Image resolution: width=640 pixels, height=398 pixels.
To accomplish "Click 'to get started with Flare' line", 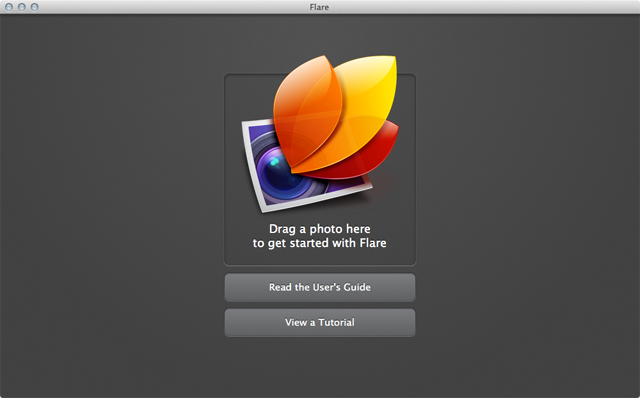I will [320, 243].
